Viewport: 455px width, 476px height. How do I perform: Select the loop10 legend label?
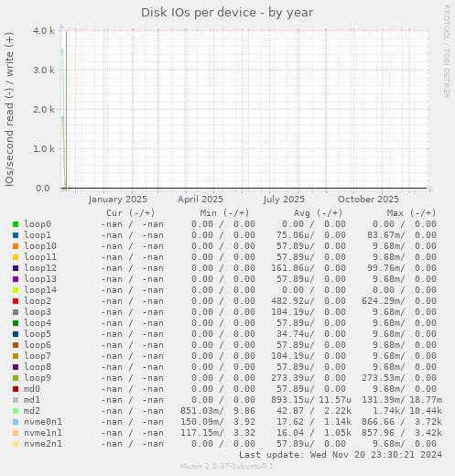[x=40, y=246]
